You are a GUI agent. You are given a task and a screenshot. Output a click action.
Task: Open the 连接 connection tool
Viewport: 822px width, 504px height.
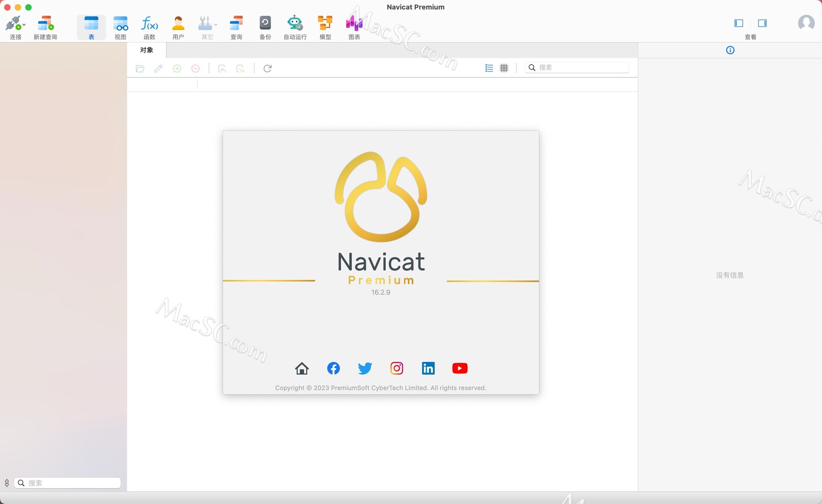pos(13,23)
